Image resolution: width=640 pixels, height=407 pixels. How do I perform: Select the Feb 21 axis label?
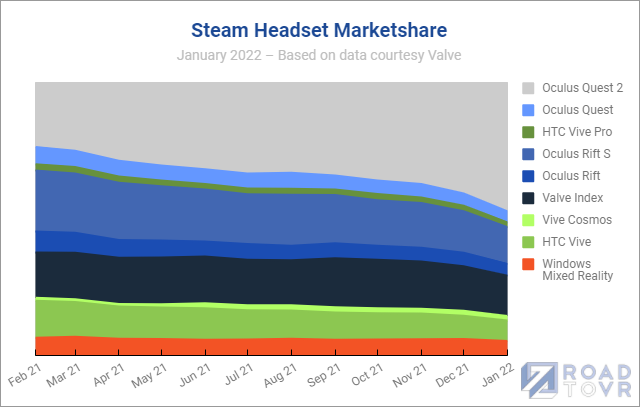pos(25,375)
